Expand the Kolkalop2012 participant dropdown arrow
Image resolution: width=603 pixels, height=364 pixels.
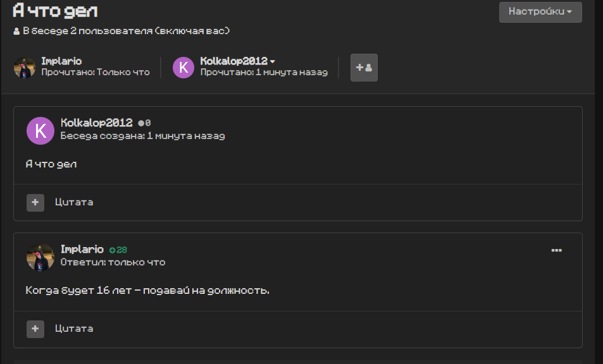pyautogui.click(x=272, y=61)
